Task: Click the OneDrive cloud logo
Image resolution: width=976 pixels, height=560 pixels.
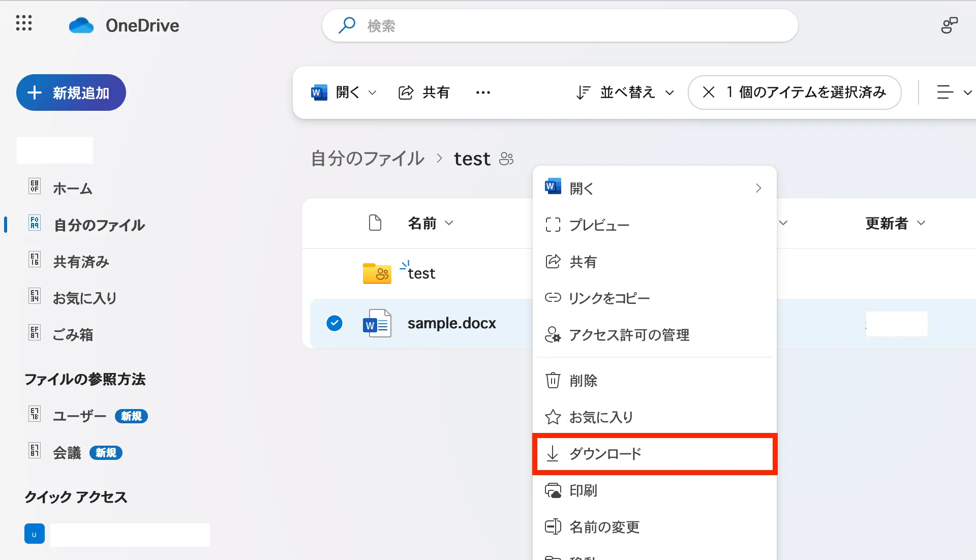Action: pyautogui.click(x=81, y=25)
